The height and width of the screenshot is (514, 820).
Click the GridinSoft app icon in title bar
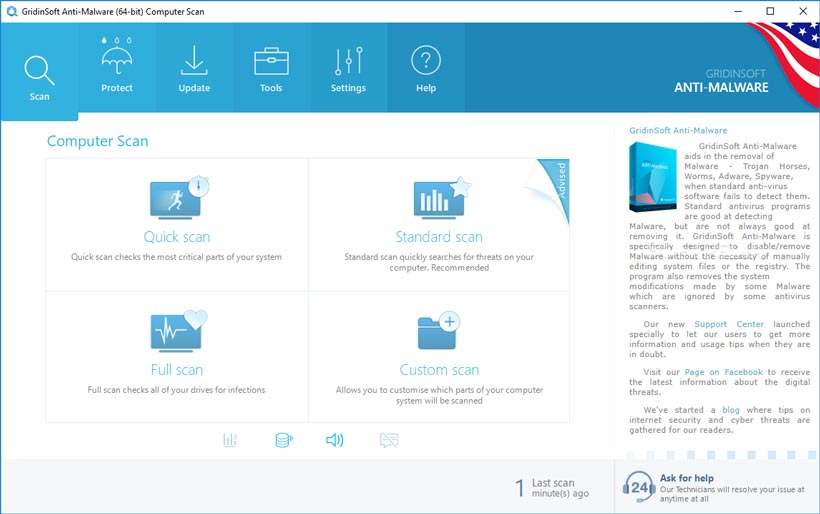[x=12, y=11]
